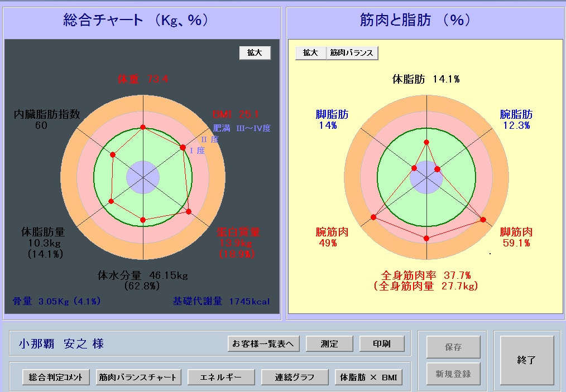566x392 pixels.
Task: Click the blue center circle of 総合チャート
Action: [143, 177]
